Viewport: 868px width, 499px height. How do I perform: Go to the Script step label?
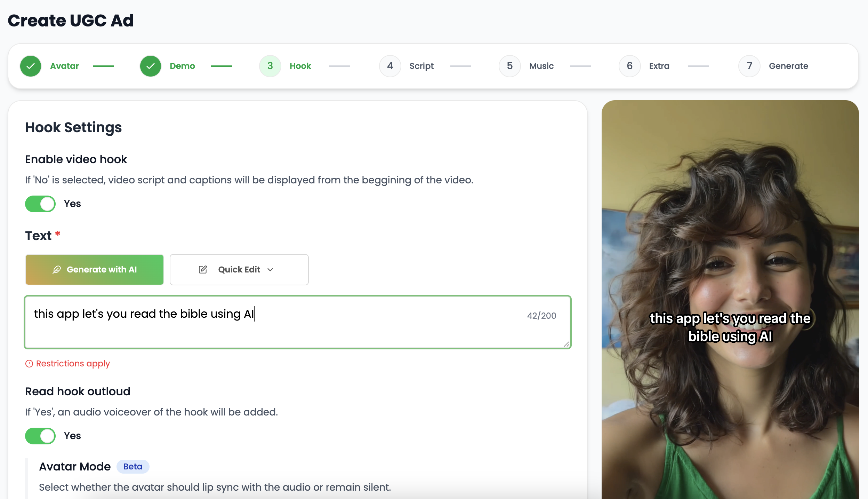[x=421, y=66]
